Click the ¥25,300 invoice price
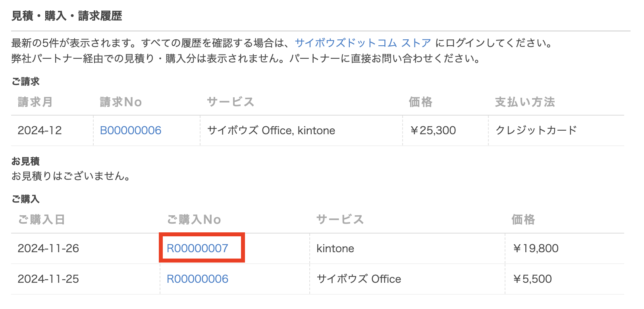Screen dimensions: 644x309 click(433, 130)
